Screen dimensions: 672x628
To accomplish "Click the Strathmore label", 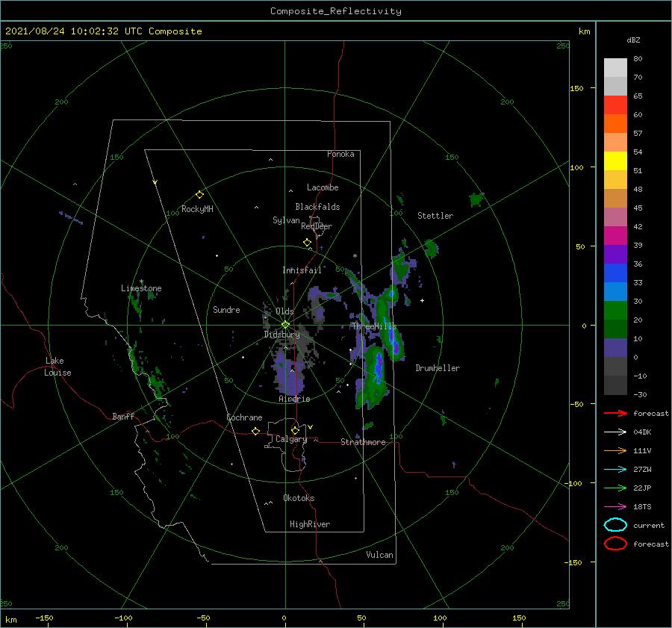I will point(363,442).
